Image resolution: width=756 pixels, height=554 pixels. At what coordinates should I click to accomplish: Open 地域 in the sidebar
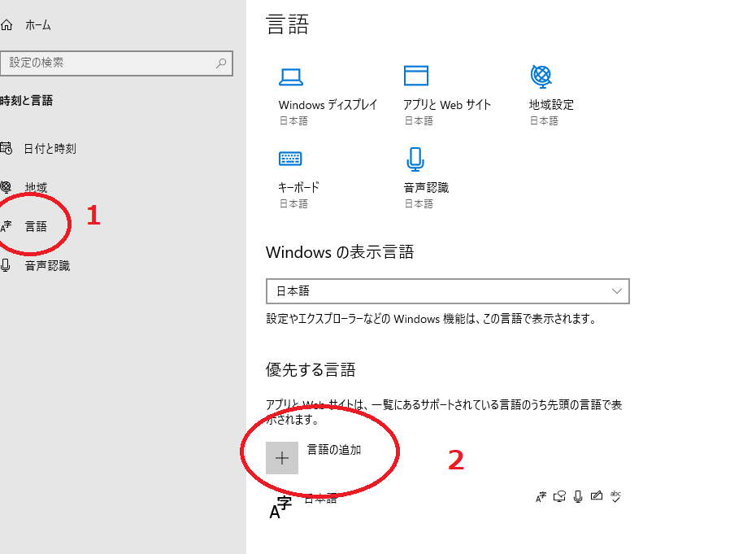pos(36,188)
